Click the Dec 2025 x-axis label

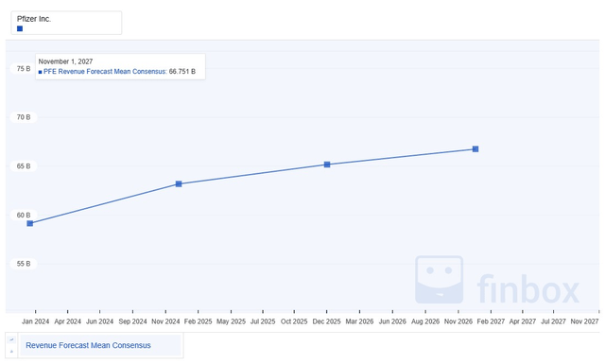point(326,321)
